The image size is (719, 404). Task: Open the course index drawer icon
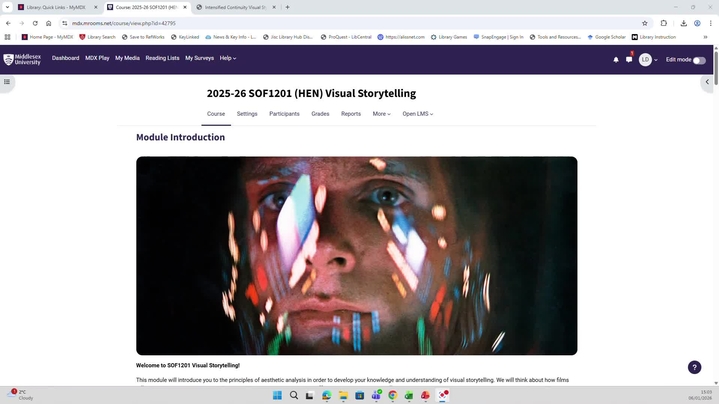coord(7,82)
